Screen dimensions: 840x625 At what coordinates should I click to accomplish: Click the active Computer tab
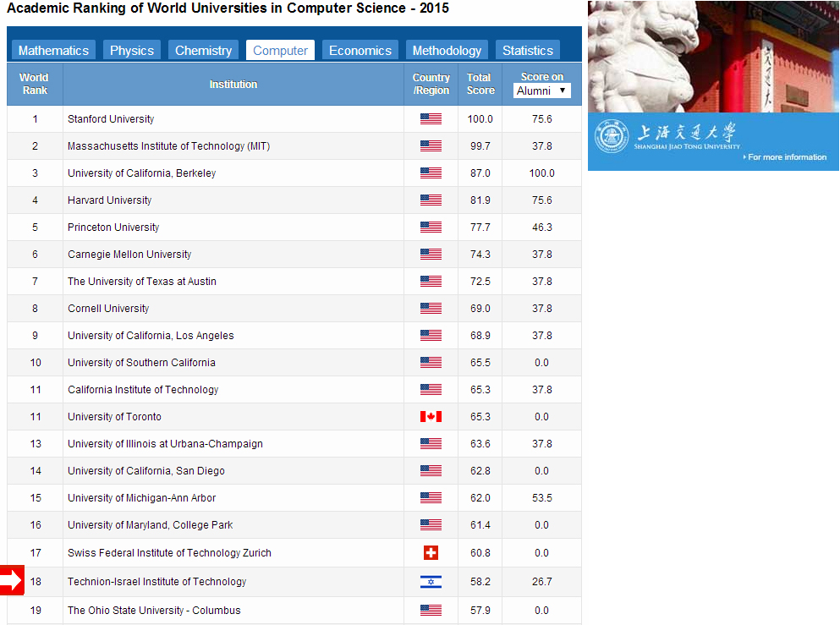(280, 51)
